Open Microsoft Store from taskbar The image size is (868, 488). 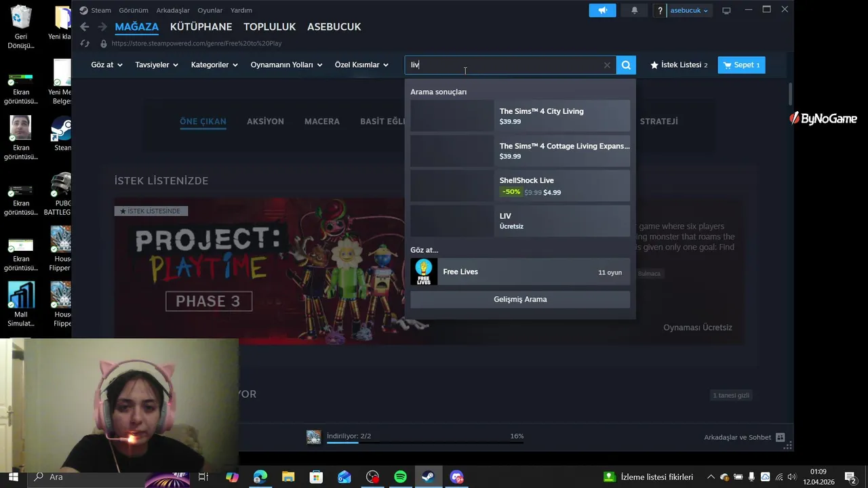tap(316, 477)
